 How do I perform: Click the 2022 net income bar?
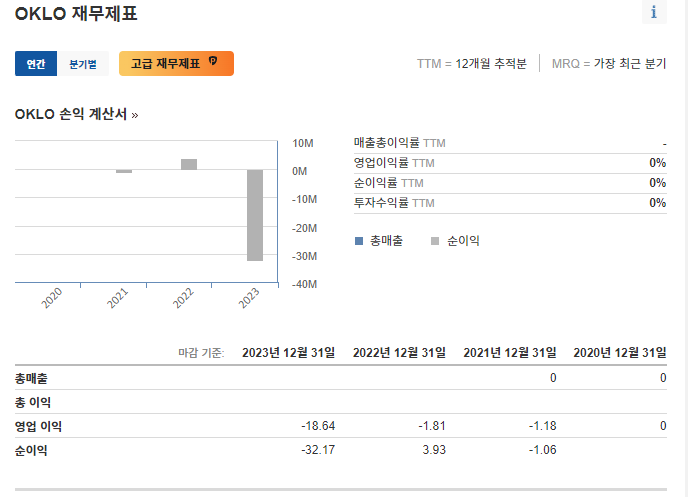point(189,164)
